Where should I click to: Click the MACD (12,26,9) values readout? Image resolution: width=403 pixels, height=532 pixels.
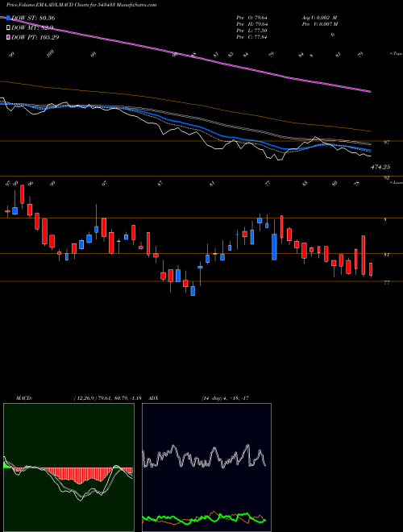click(x=107, y=398)
